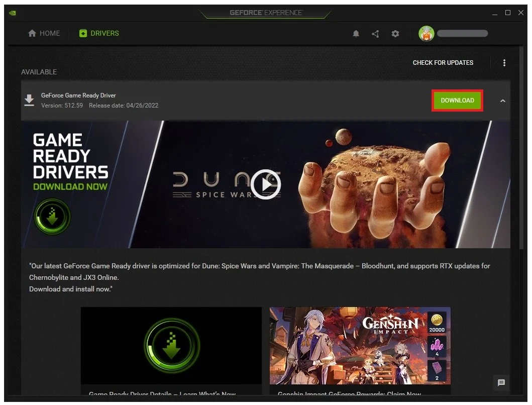
Task: Maximize the GeForce Experience window
Action: (507, 13)
